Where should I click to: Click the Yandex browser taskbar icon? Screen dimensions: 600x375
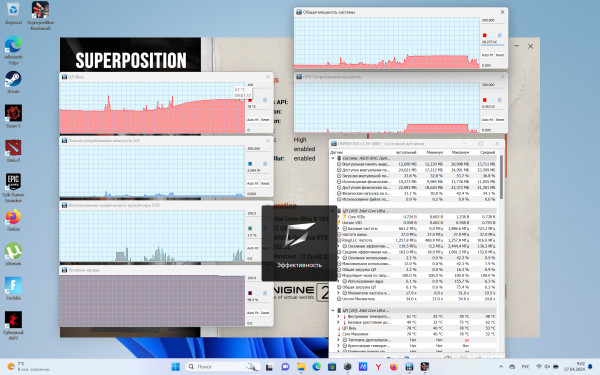pyautogui.click(x=378, y=367)
